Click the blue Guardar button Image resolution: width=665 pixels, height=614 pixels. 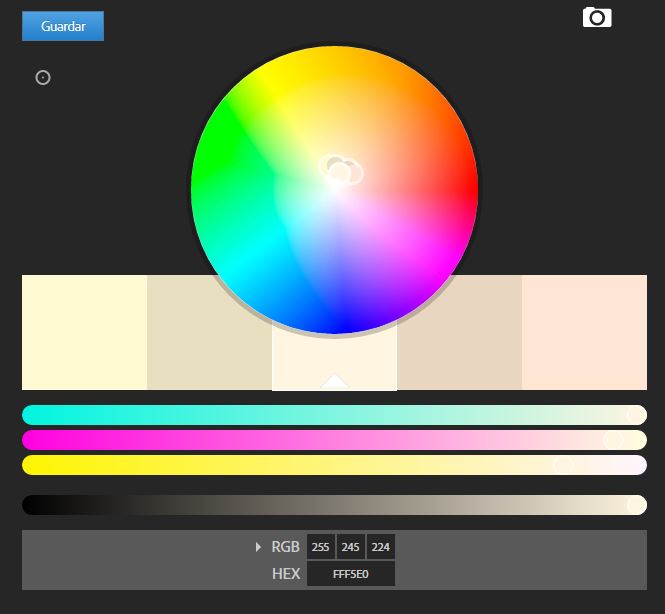click(x=63, y=26)
